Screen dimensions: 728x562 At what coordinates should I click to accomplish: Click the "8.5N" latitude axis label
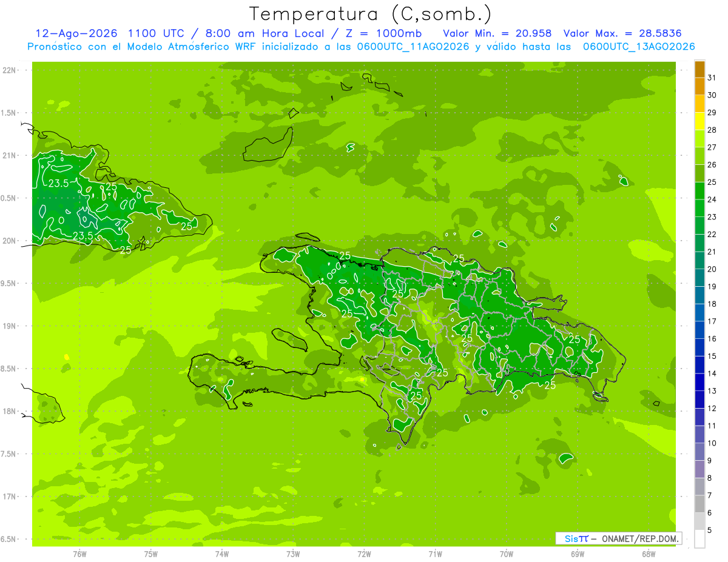8,369
